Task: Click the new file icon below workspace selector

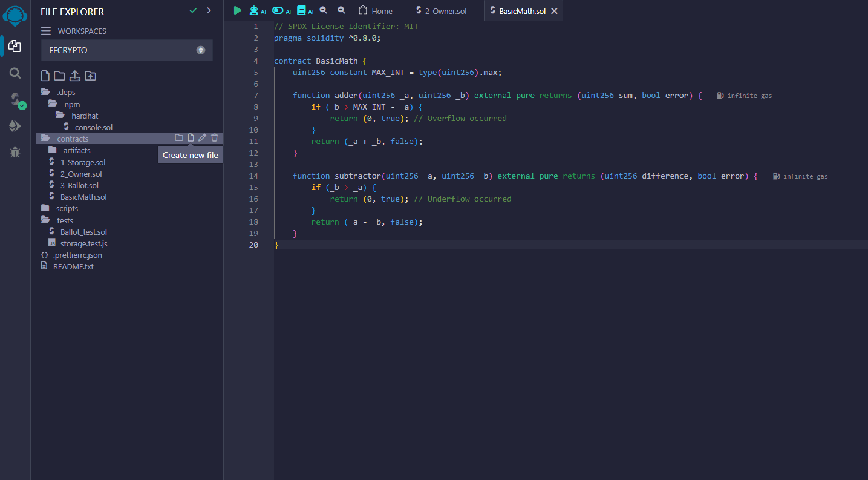Action: point(45,76)
